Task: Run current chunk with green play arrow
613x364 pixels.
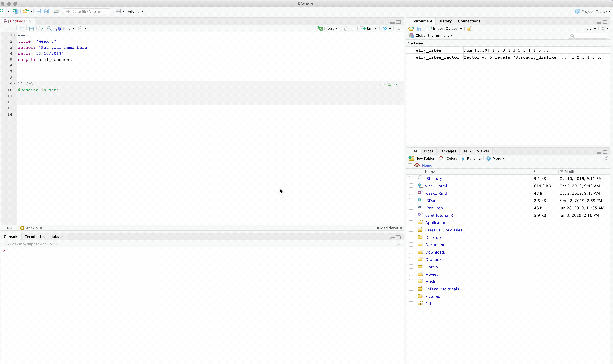Action: point(396,84)
